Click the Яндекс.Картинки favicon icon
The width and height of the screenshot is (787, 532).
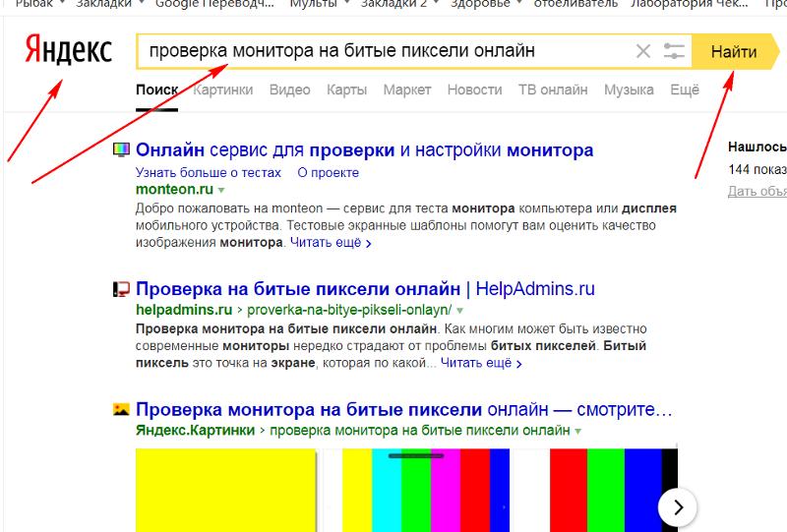[121, 409]
